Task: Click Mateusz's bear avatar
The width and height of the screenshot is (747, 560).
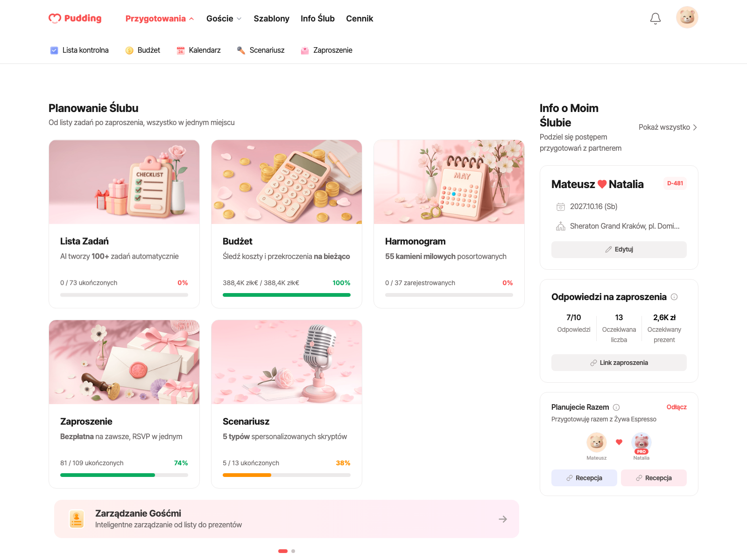Action: 597,442
